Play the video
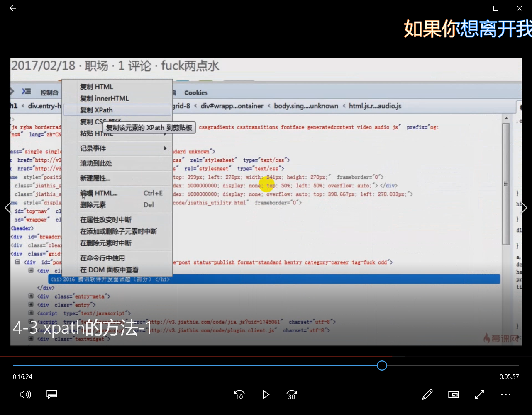This screenshot has height=415, width=532. tap(266, 395)
